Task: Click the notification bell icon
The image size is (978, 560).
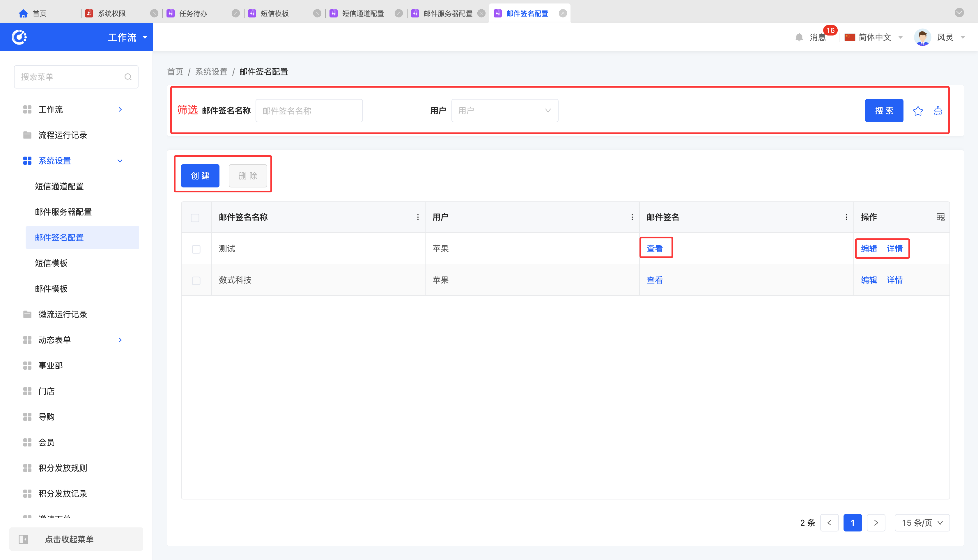Action: [799, 37]
